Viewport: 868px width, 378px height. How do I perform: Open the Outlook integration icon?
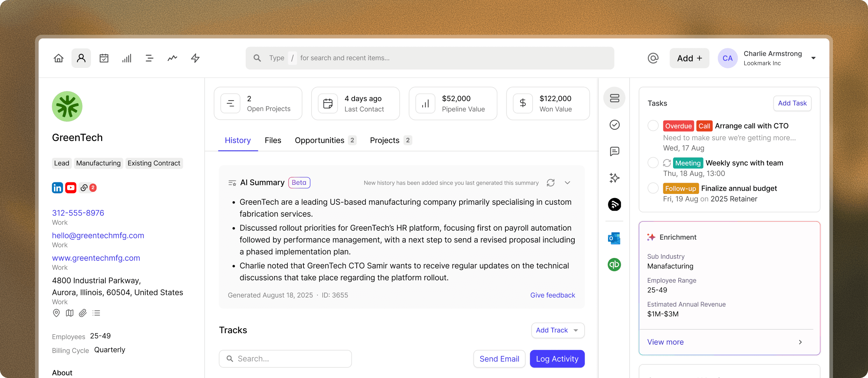coord(614,238)
